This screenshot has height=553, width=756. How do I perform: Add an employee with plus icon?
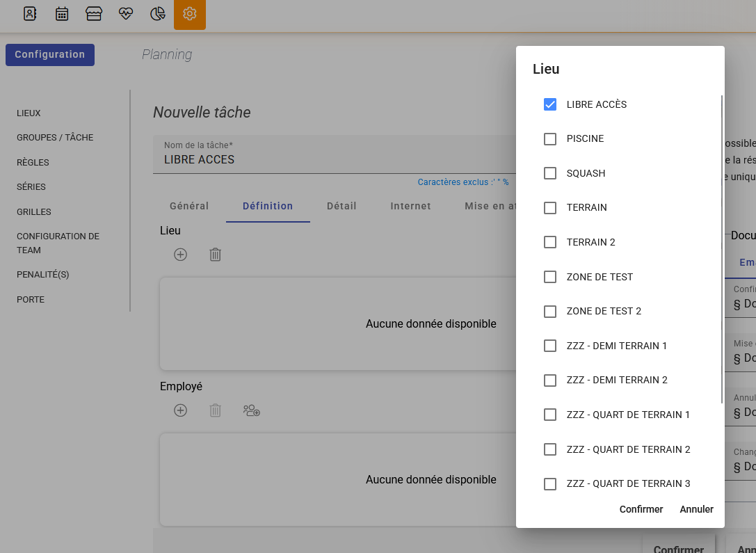(x=180, y=410)
